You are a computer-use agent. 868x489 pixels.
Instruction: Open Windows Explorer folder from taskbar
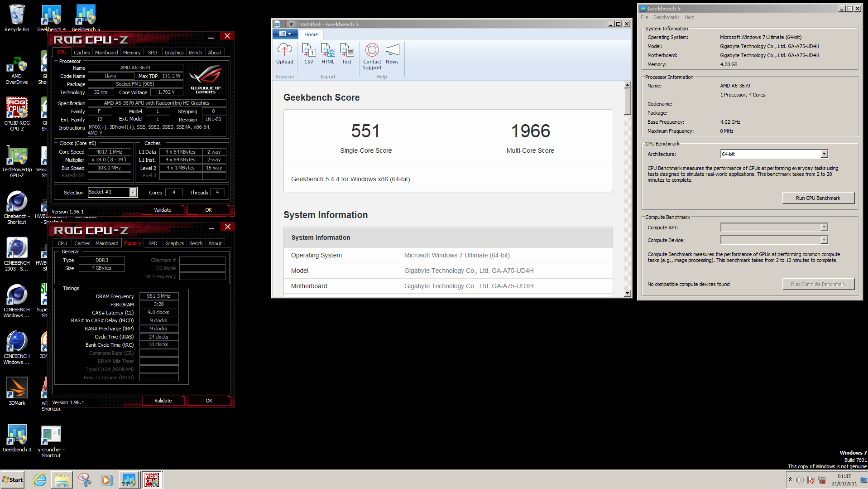[x=62, y=480]
